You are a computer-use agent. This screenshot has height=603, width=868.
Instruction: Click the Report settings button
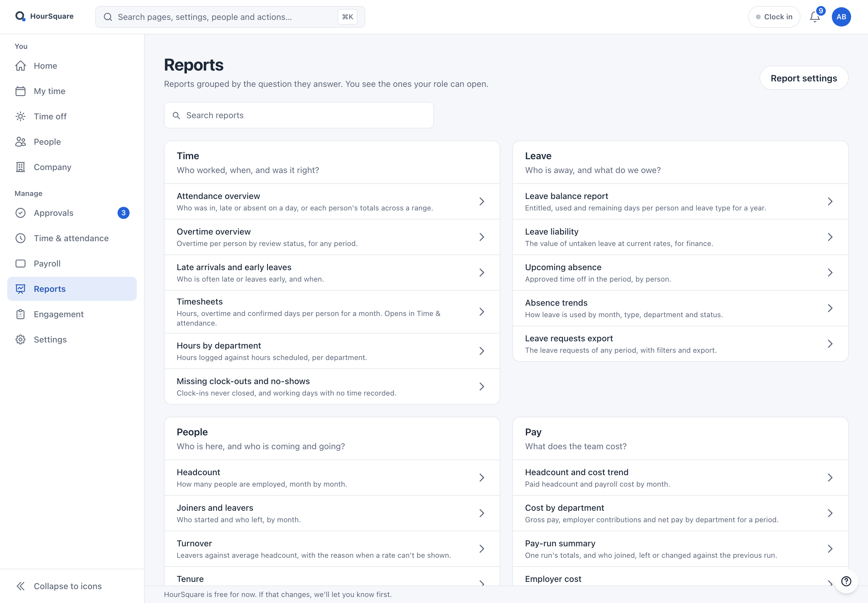[804, 78]
